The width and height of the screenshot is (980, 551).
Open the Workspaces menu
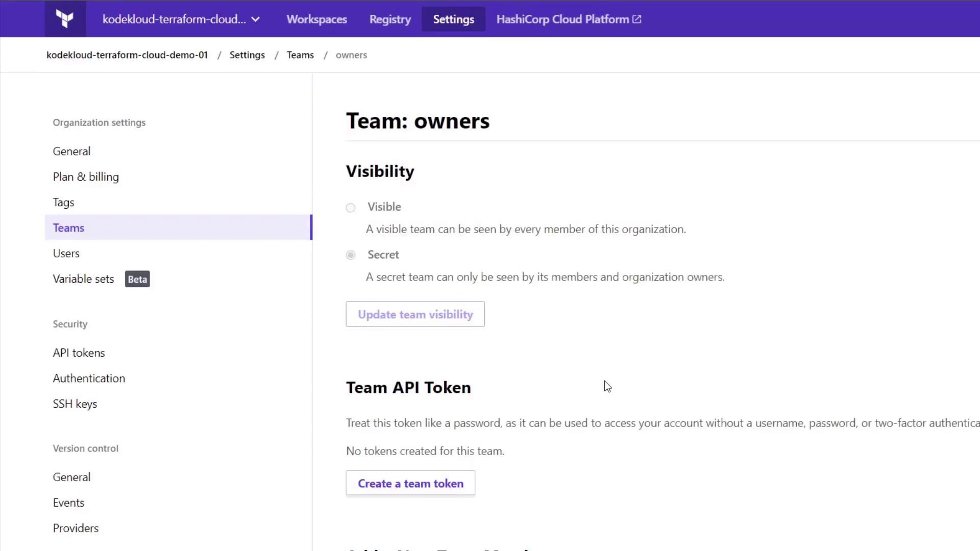coord(316,19)
